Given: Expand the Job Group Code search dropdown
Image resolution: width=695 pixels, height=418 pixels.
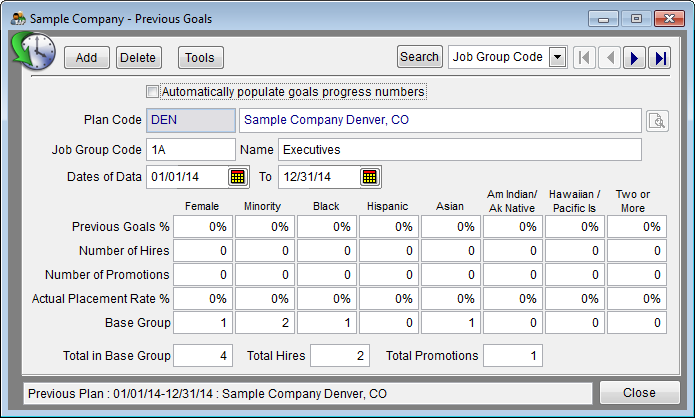Looking at the screenshot, I should 557,58.
